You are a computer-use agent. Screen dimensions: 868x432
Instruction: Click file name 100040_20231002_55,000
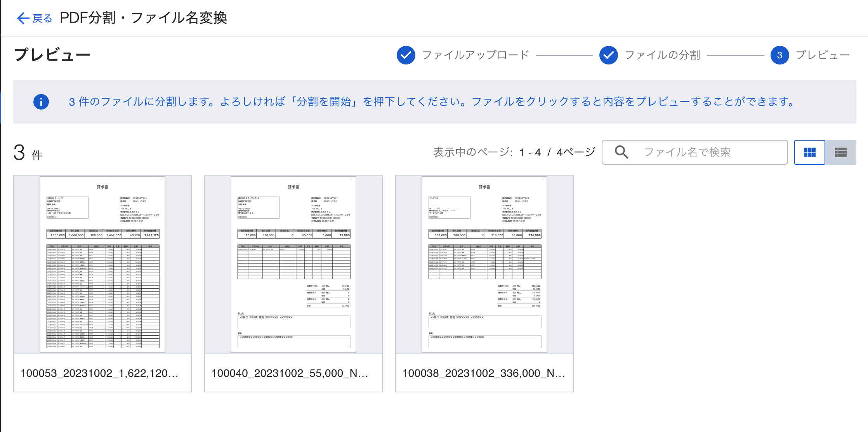(x=290, y=373)
